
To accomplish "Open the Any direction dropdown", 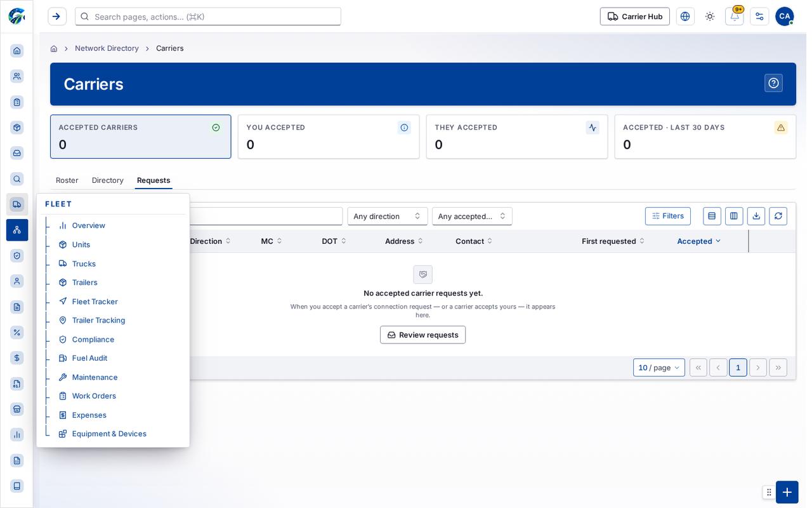I will (388, 216).
